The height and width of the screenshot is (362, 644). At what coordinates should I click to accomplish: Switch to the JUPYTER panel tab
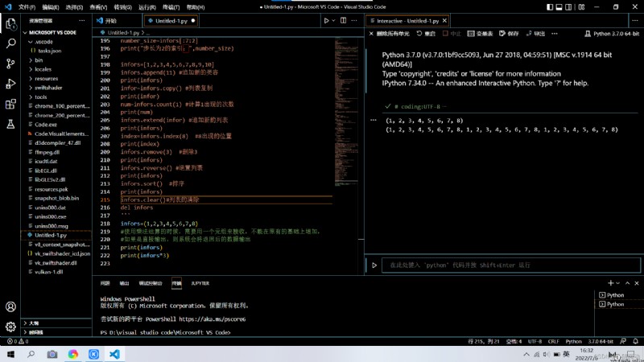pos(200,283)
